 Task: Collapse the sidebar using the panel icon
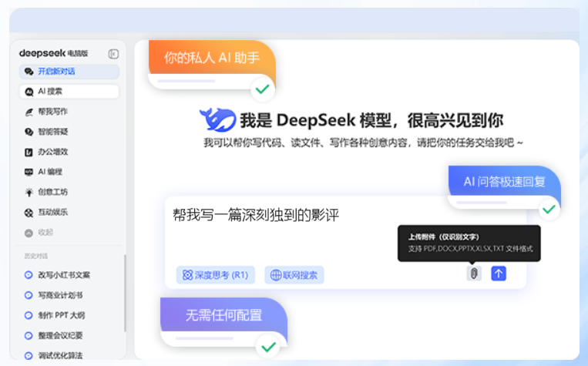(x=113, y=54)
